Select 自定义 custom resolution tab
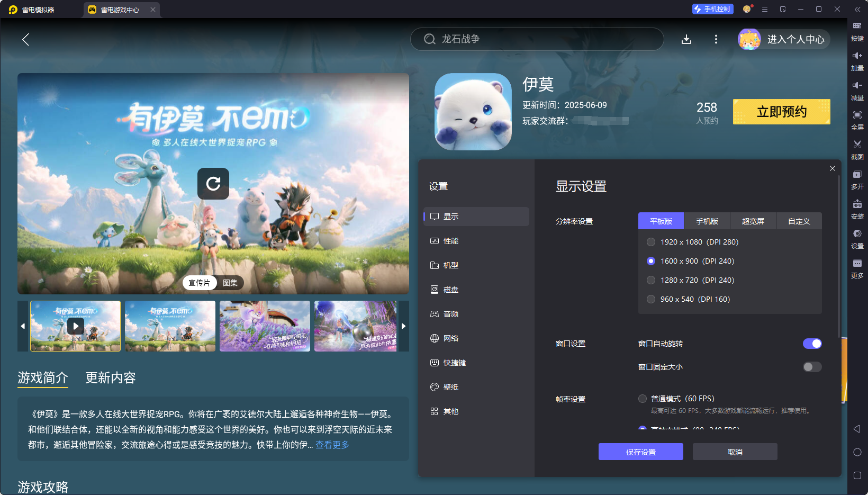 [x=799, y=221]
